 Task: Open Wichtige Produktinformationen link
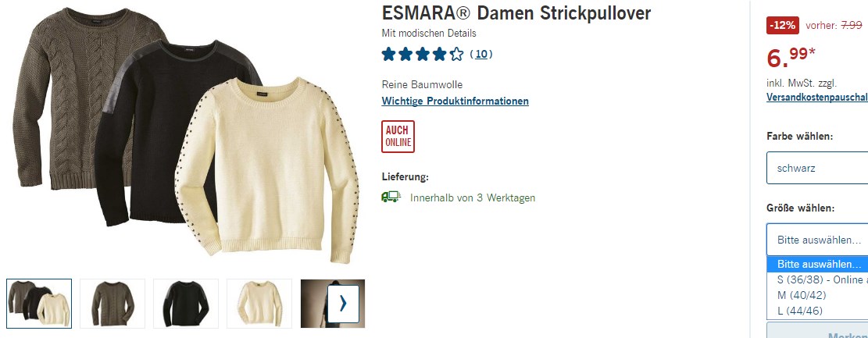[455, 101]
